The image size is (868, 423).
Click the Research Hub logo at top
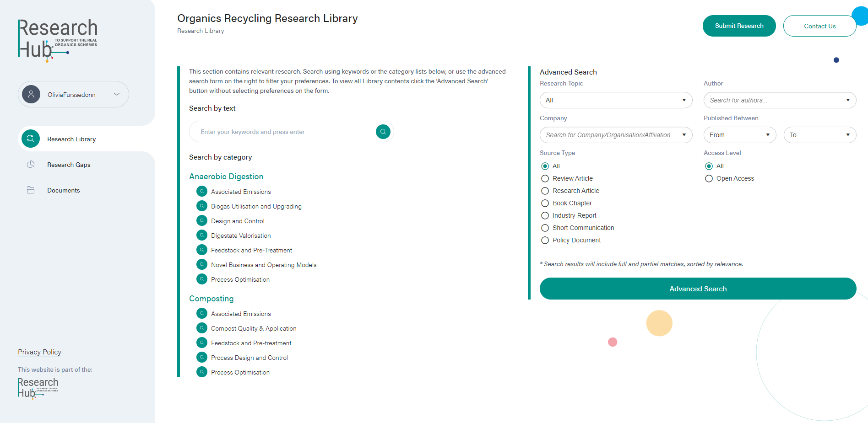57,40
